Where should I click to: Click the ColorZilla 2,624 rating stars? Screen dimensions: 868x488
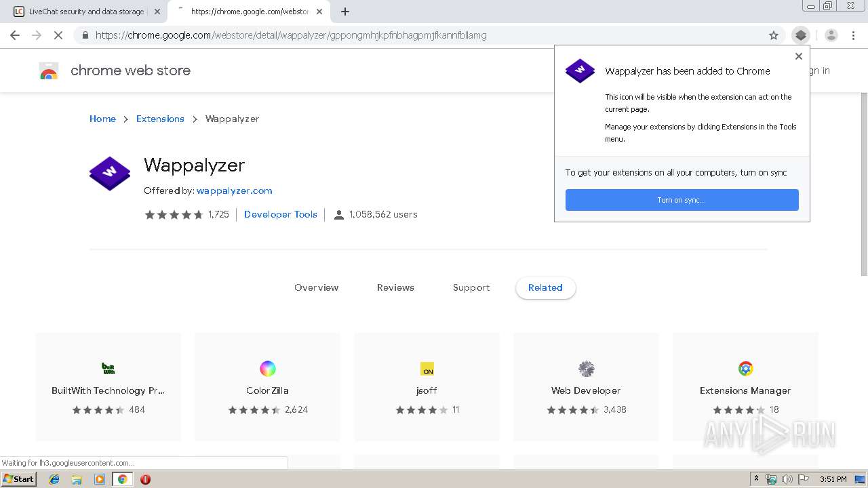[x=254, y=410]
